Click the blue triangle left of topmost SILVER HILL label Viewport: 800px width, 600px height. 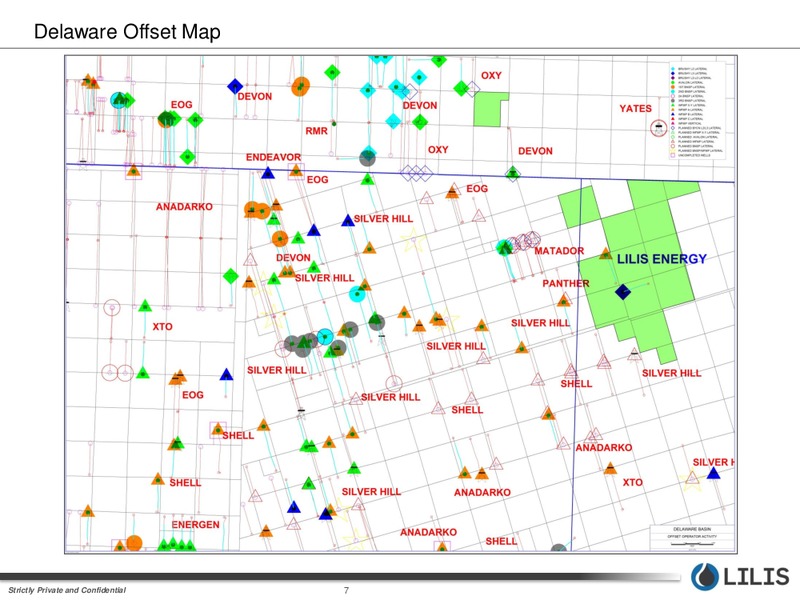point(348,220)
